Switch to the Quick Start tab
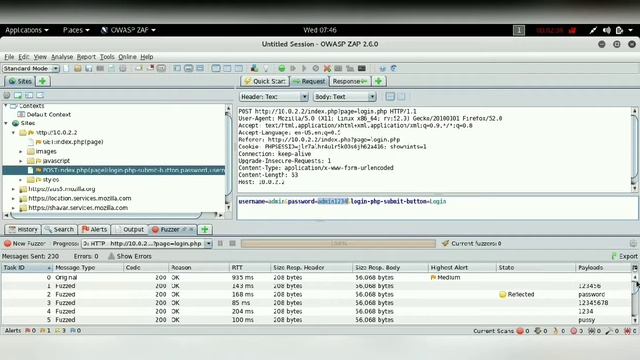This screenshot has width=640, height=360. [264, 81]
